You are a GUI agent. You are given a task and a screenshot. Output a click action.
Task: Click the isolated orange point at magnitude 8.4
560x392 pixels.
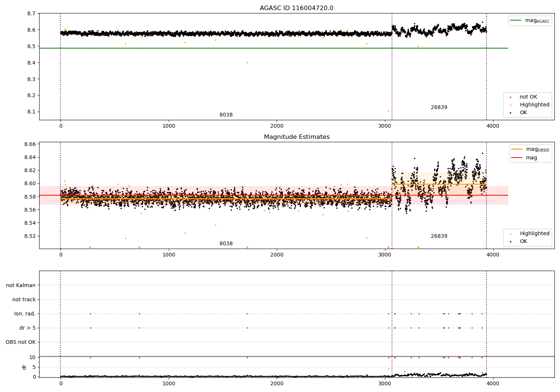pyautogui.click(x=247, y=63)
